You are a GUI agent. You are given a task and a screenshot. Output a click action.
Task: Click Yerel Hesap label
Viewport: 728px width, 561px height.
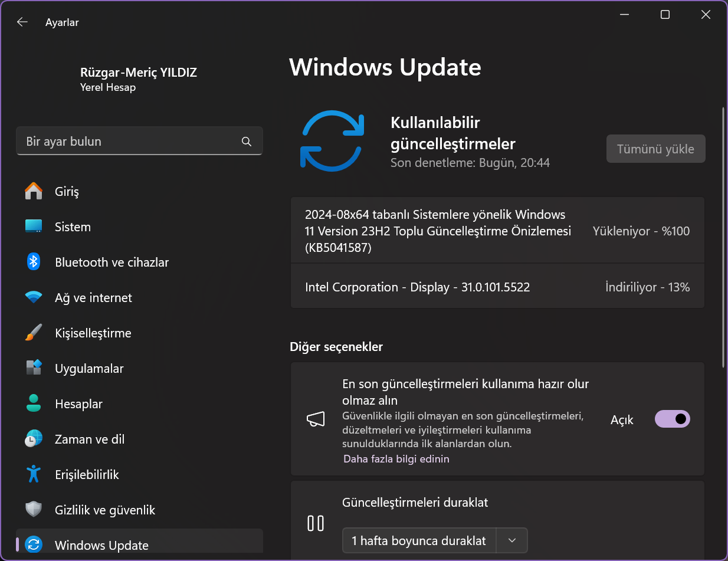(108, 87)
